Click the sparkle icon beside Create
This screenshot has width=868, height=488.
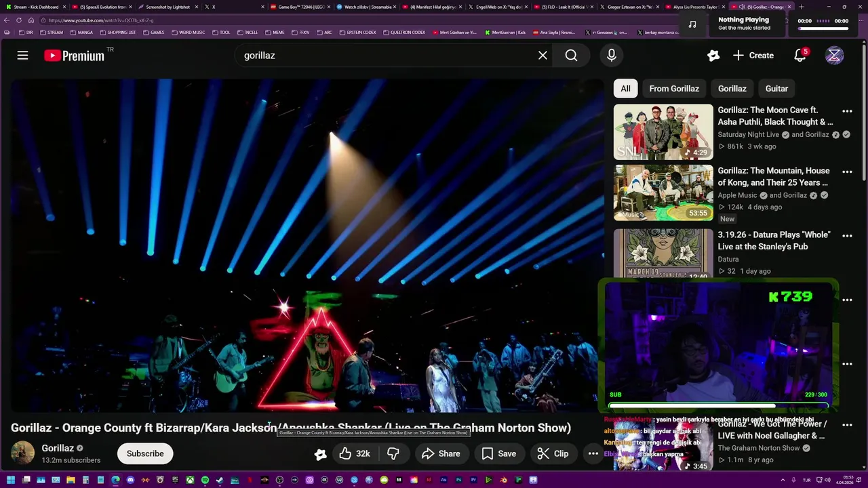713,56
